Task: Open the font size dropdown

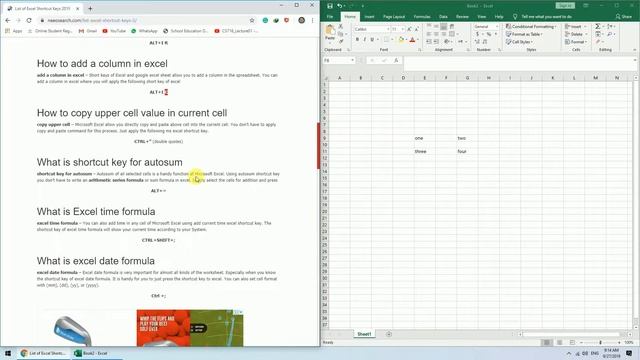Action: 402,29
